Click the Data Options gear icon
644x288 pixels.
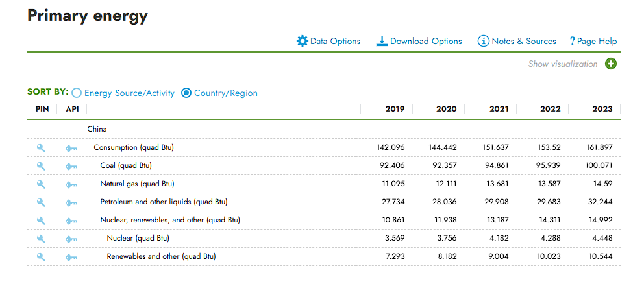tap(303, 41)
